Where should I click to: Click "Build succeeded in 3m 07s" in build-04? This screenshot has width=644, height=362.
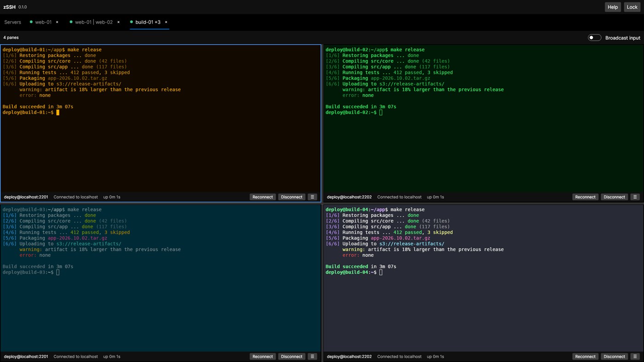361,267
